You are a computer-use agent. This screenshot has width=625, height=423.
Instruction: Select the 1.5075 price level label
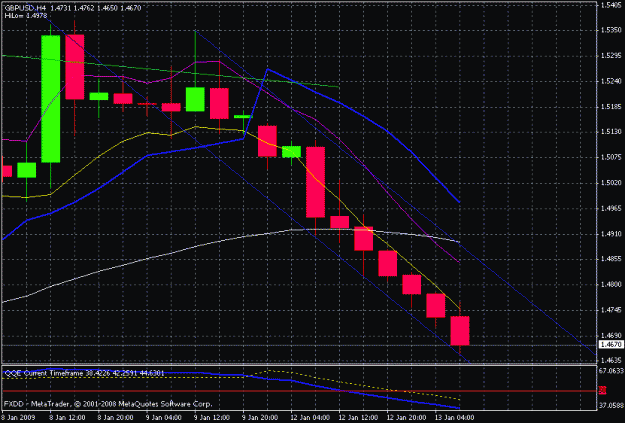(610, 157)
